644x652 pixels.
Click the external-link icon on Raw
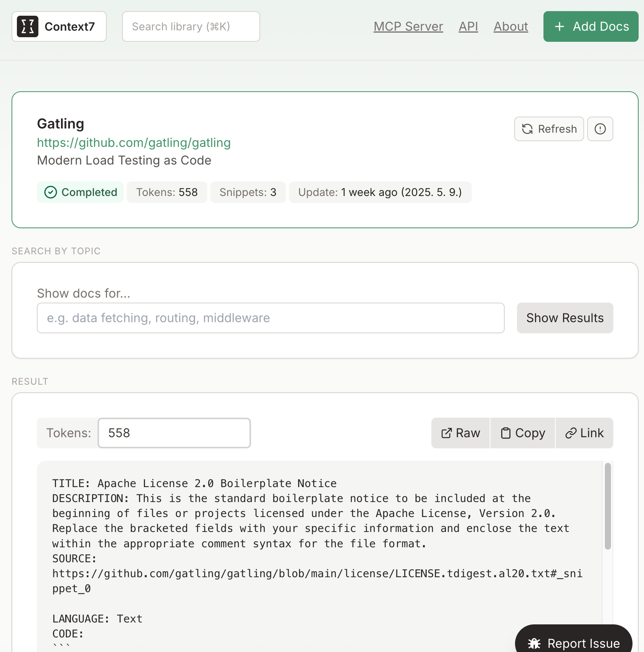(446, 433)
